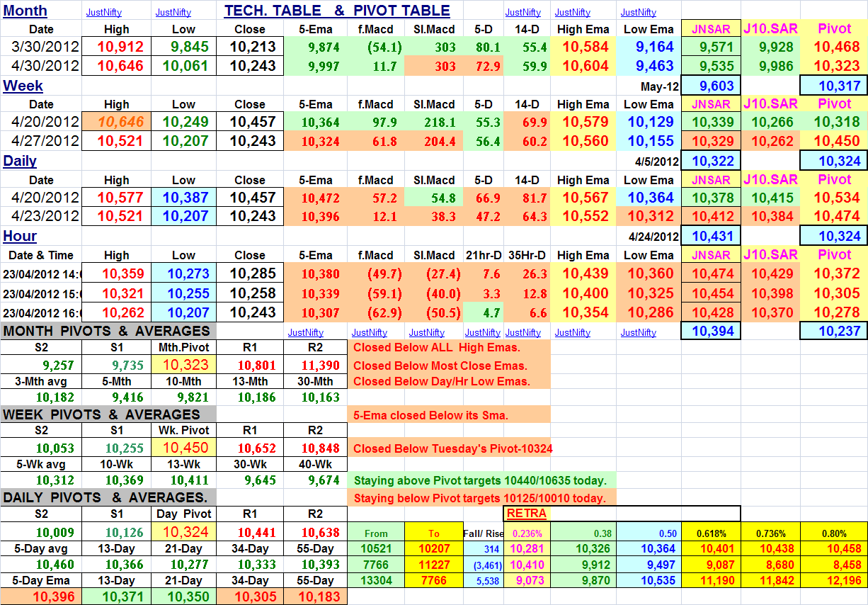The width and height of the screenshot is (868, 605).
Task: Click the underlined Hour heading
Action: tap(20, 236)
